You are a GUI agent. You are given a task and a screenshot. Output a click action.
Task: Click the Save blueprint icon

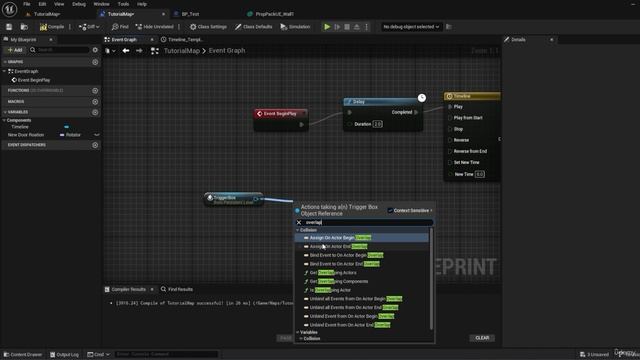point(9,27)
